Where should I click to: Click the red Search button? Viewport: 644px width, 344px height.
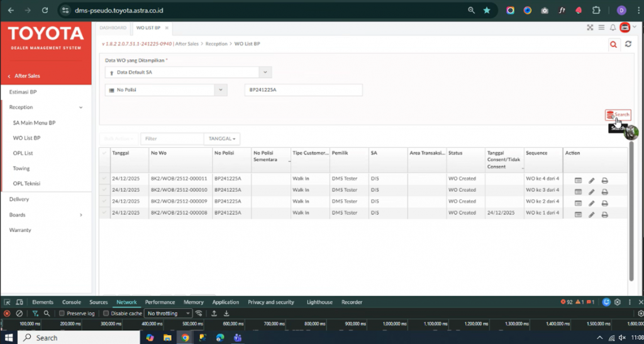[x=618, y=115]
